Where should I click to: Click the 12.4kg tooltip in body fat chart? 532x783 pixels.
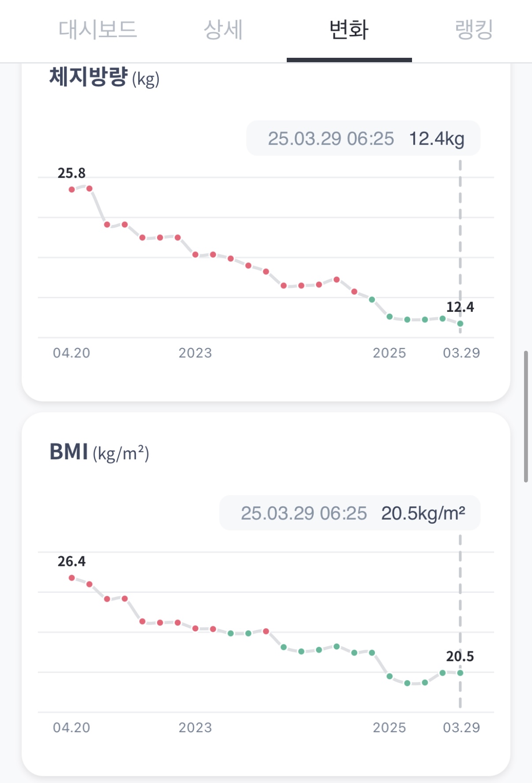point(363,139)
